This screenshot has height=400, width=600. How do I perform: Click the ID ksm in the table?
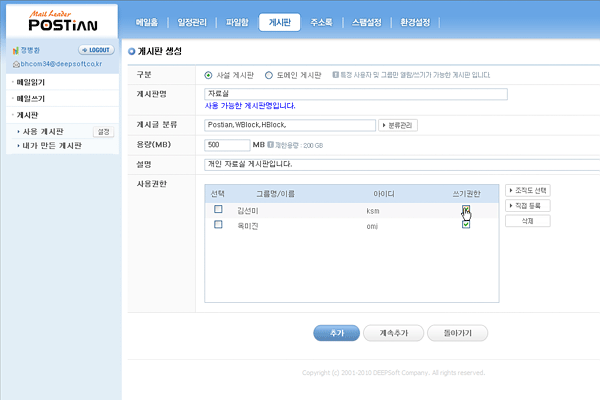point(373,211)
